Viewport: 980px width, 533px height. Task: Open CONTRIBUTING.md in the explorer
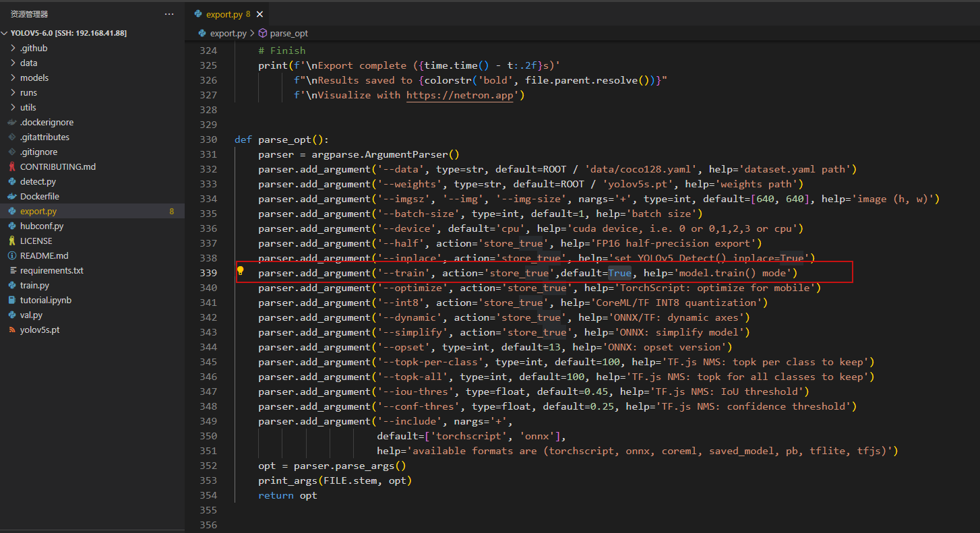coord(92,166)
